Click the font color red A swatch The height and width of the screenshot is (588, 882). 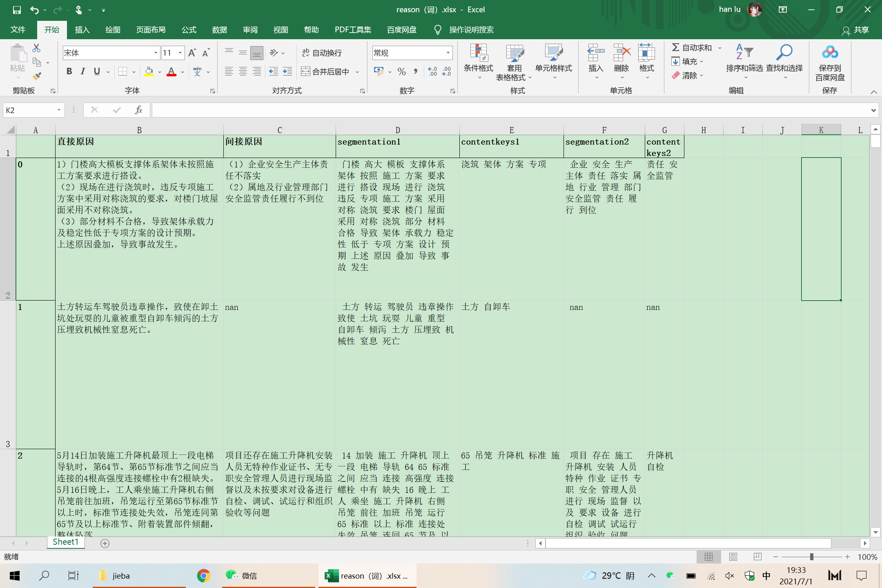[171, 71]
